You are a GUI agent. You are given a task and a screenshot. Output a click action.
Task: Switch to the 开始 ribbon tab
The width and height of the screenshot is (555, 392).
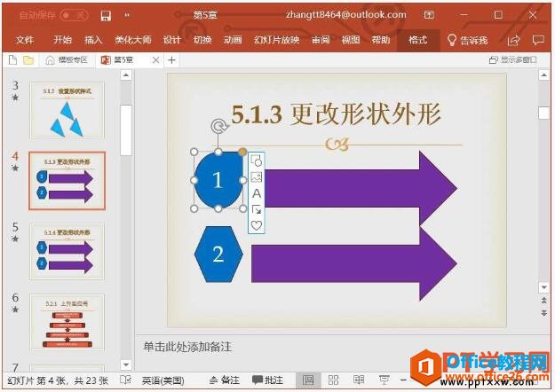(x=63, y=40)
